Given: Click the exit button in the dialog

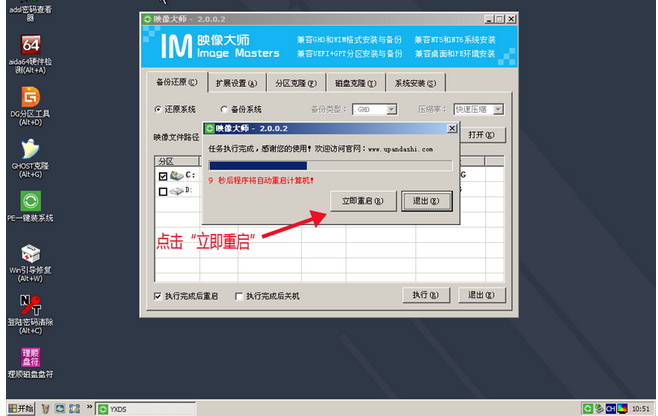Looking at the screenshot, I should [426, 201].
